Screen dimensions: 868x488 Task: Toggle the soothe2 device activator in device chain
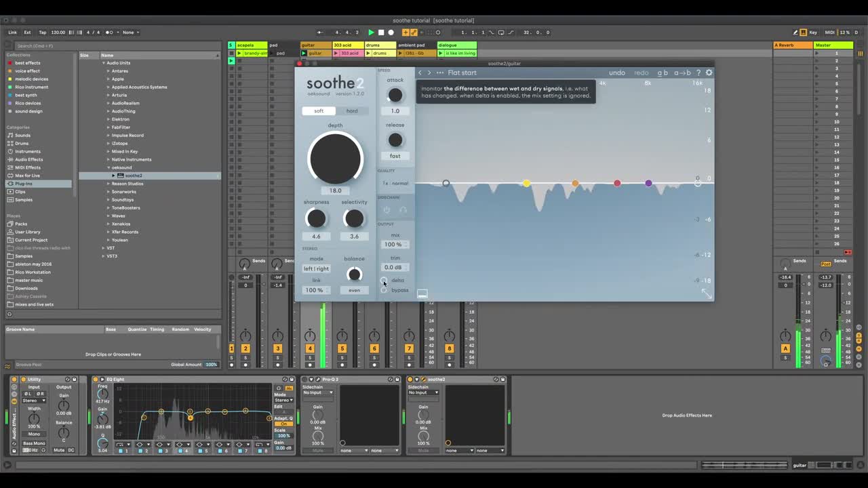click(410, 380)
